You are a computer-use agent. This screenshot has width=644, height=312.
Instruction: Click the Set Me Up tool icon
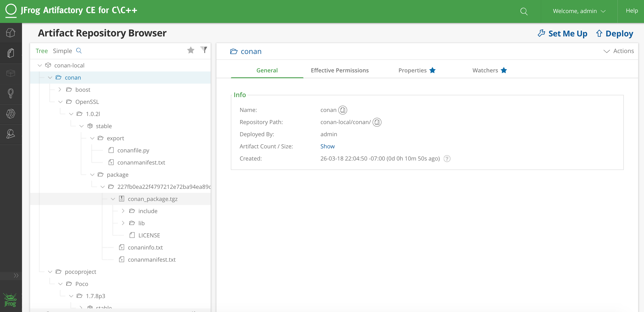(x=541, y=33)
